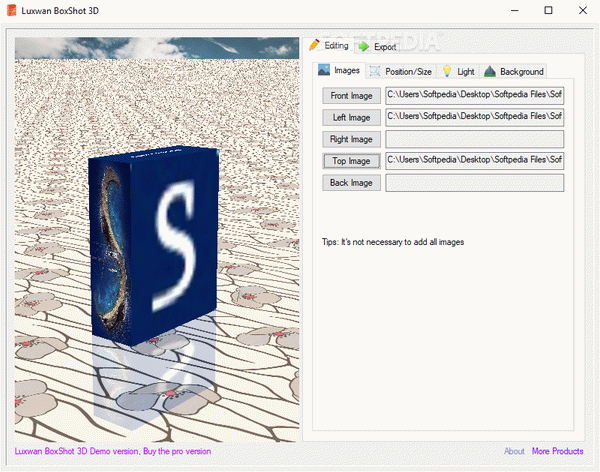
Task: Open the Position/Size tab
Action: 401,72
